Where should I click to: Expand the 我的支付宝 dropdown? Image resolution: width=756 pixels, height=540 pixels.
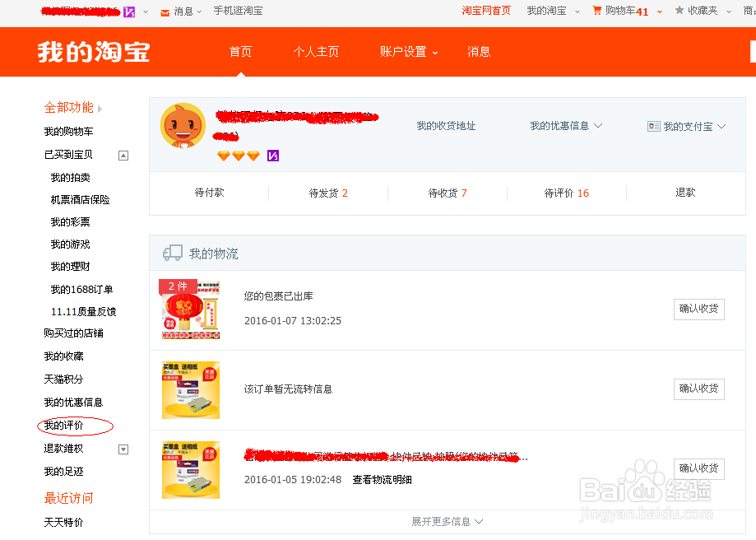721,127
